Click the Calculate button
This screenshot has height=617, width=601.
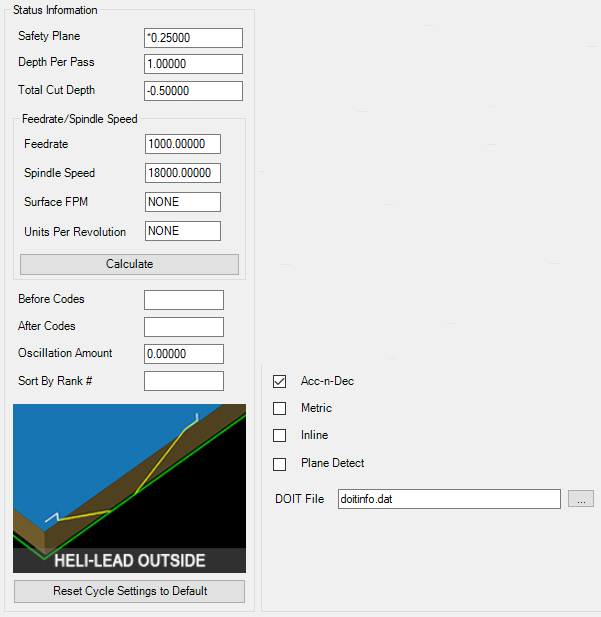pyautogui.click(x=129, y=264)
